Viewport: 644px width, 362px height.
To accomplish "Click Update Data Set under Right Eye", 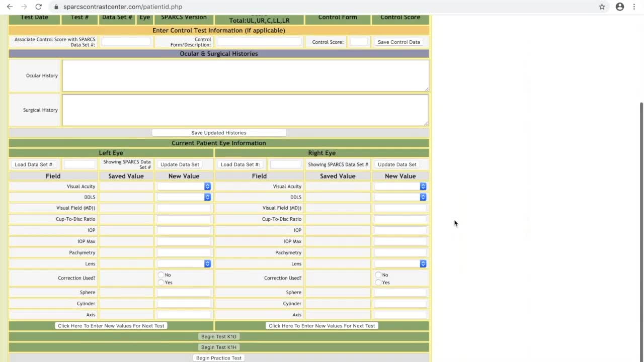I will tap(397, 164).
